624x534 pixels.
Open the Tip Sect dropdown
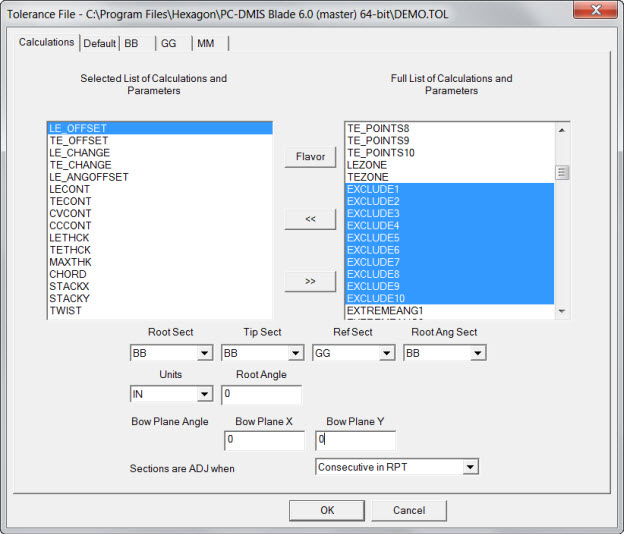295,353
